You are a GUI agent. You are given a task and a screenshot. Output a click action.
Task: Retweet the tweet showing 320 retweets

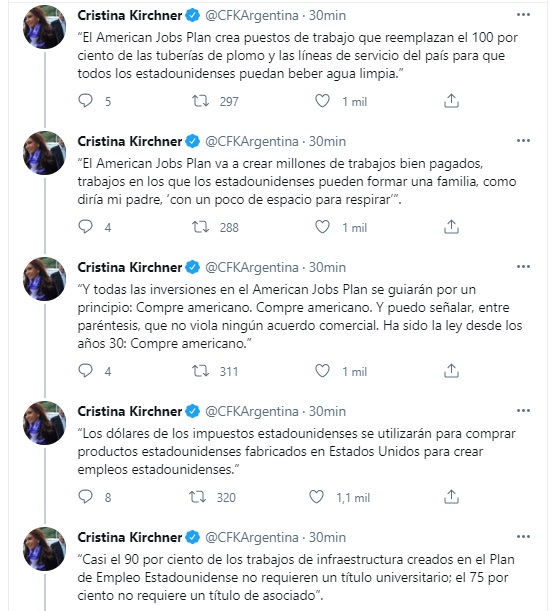pos(198,497)
